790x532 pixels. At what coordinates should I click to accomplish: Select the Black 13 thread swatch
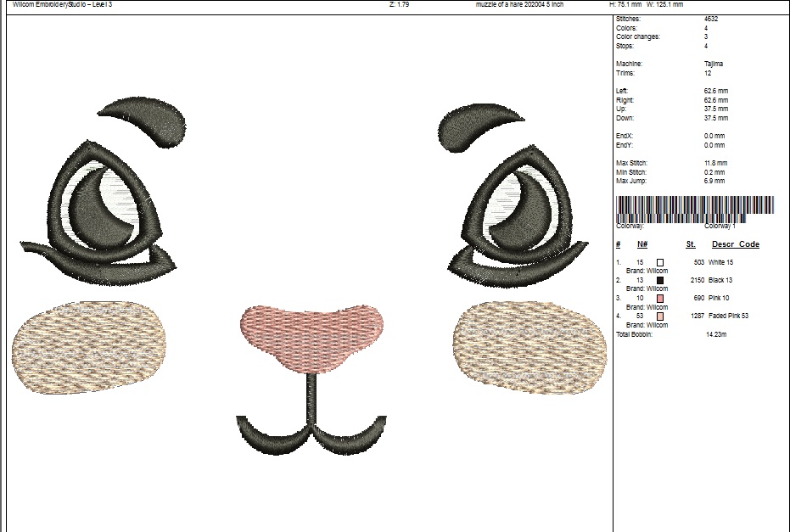pyautogui.click(x=660, y=280)
